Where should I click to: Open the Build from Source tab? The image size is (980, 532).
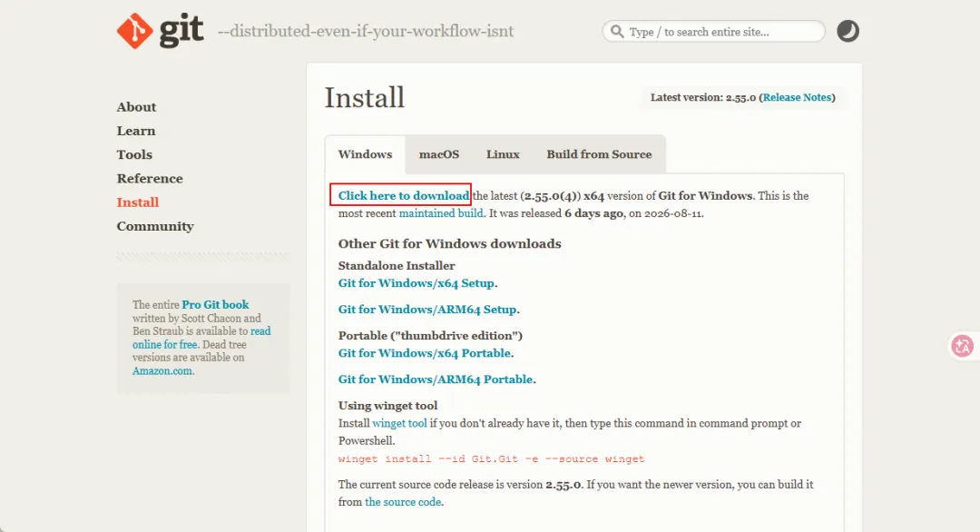[599, 154]
